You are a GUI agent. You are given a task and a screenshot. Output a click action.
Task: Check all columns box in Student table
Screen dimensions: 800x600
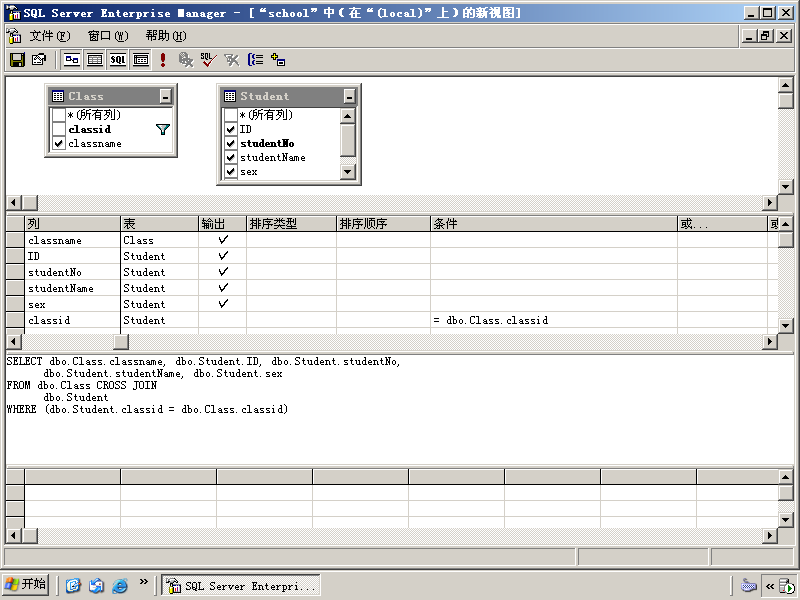pos(231,115)
